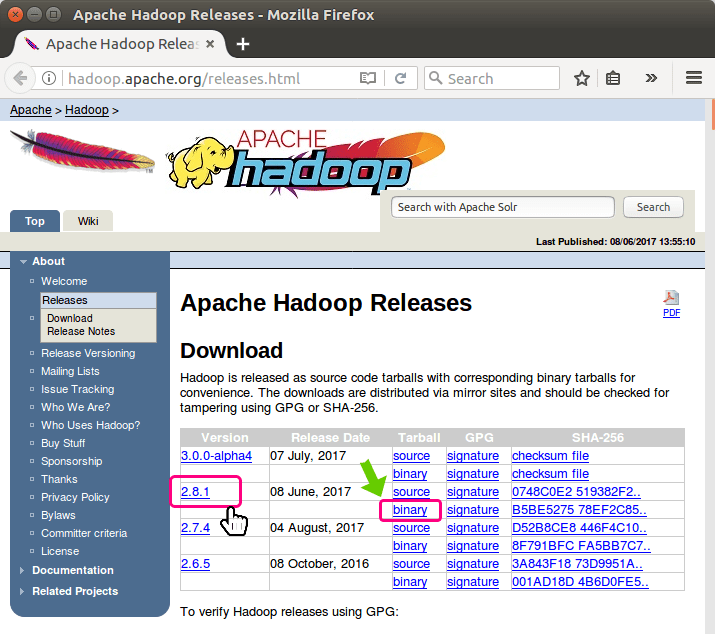Viewport: 716px width, 635px height.
Task: Open the toolbar overflow chevron
Action: [652, 79]
